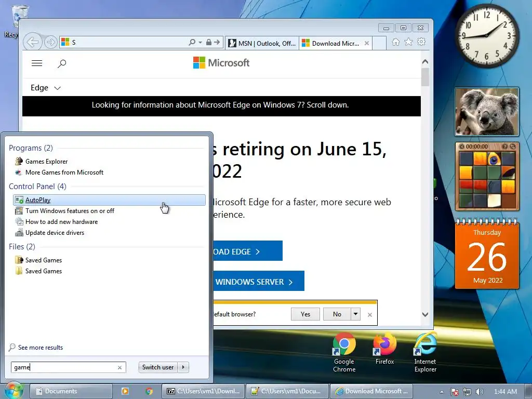This screenshot has height=399, width=532.
Task: Go back in Internet Explorer
Action: click(33, 42)
